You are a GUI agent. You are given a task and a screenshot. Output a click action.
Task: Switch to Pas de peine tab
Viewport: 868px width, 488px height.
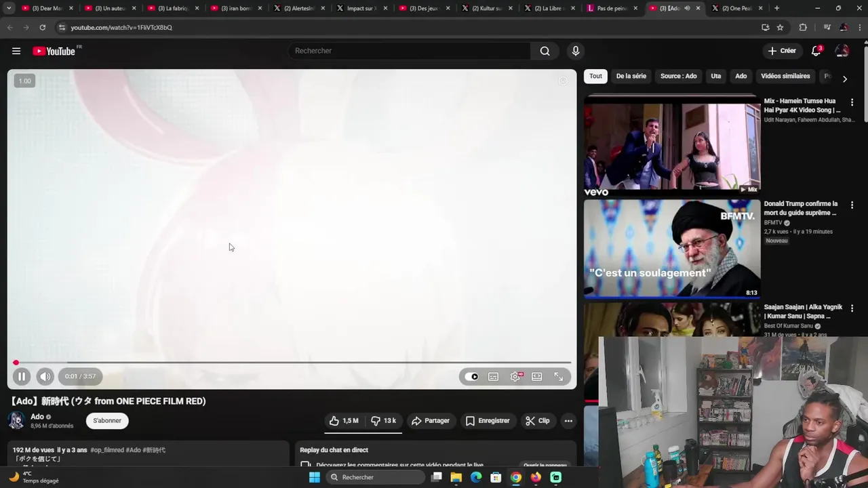pos(610,8)
